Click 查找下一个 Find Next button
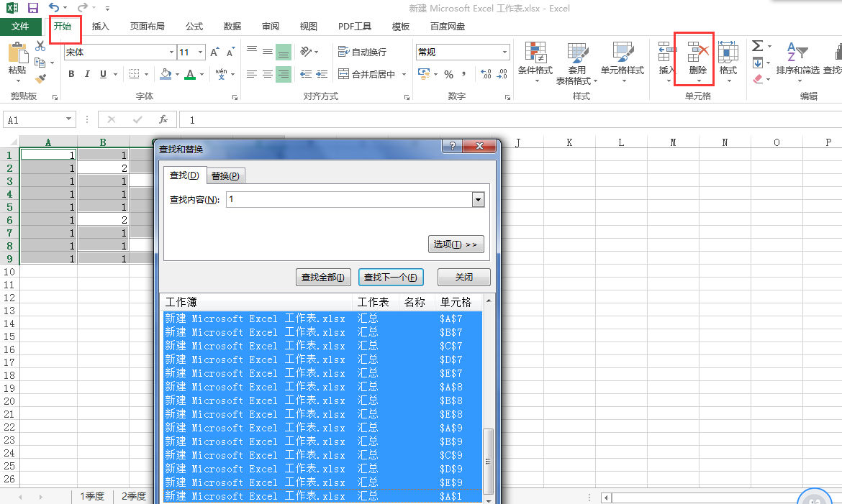Image resolution: width=842 pixels, height=504 pixels. (390, 277)
